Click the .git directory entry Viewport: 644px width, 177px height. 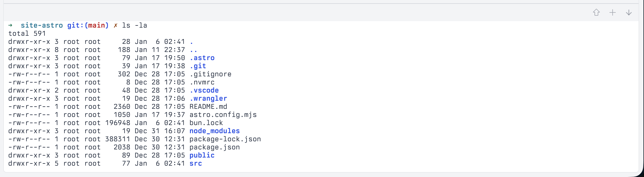pyautogui.click(x=198, y=66)
